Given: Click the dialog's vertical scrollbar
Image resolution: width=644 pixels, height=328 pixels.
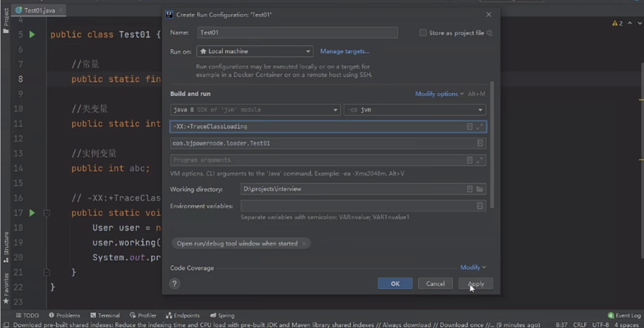Looking at the screenshot, I should 492,145.
